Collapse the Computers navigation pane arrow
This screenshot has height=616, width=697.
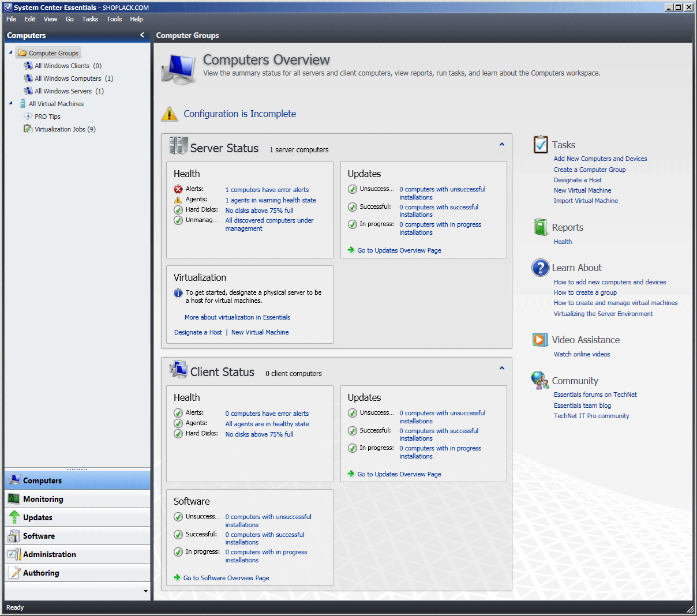point(142,35)
